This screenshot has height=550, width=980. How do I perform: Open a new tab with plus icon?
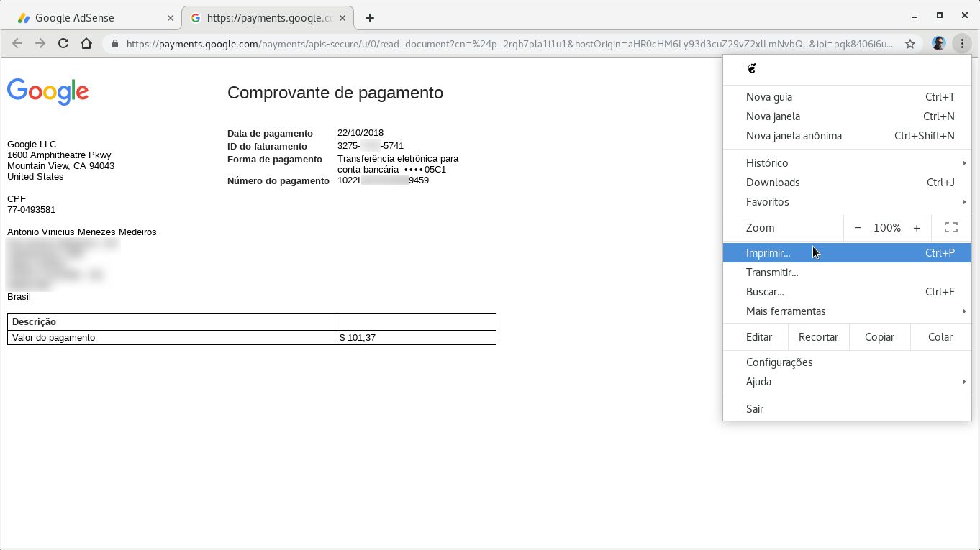370,18
